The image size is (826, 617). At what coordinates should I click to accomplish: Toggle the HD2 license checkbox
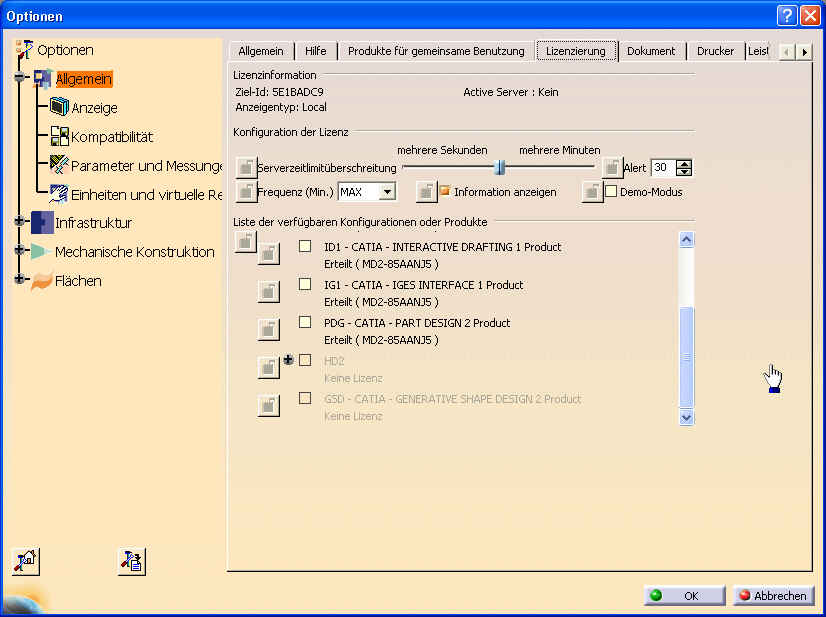tap(304, 360)
